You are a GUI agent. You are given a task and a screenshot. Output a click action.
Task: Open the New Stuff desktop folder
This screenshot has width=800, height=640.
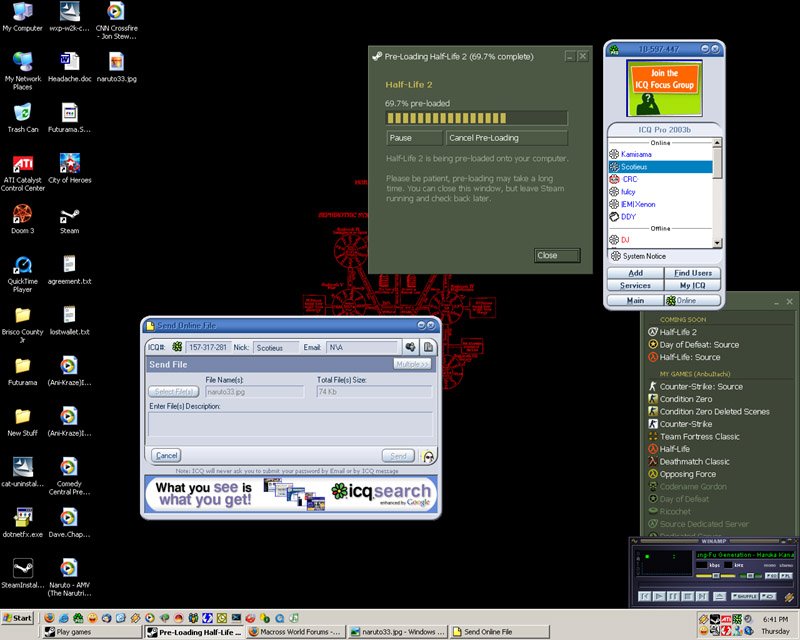tap(22, 422)
